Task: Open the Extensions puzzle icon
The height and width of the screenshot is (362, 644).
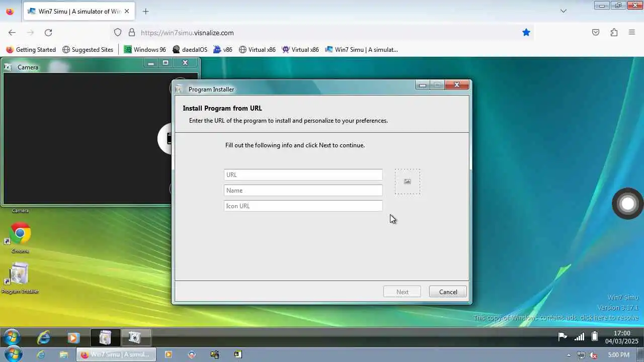Action: click(614, 32)
